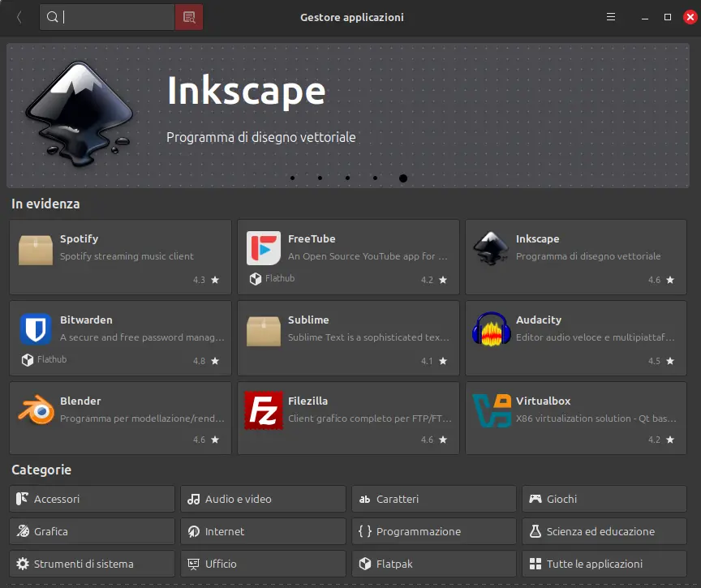Browse the Programmazione category
701x588 pixels.
(x=433, y=531)
